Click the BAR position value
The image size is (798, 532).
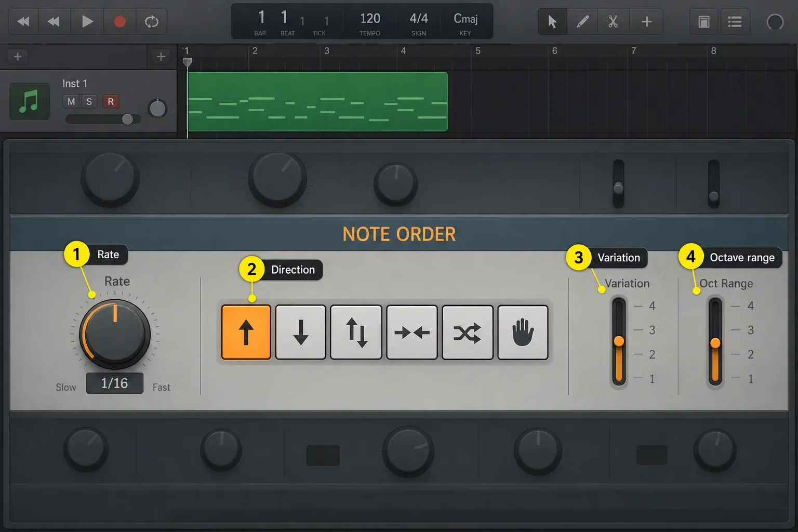coord(262,18)
